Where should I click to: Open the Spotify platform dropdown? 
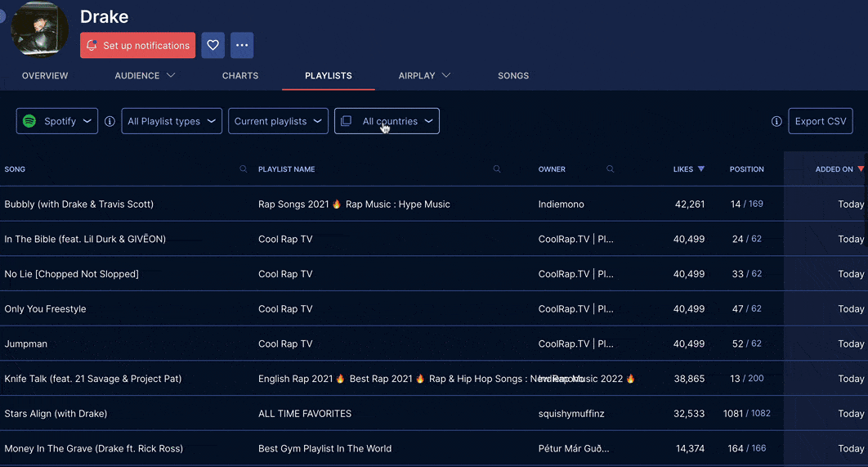[x=57, y=121]
